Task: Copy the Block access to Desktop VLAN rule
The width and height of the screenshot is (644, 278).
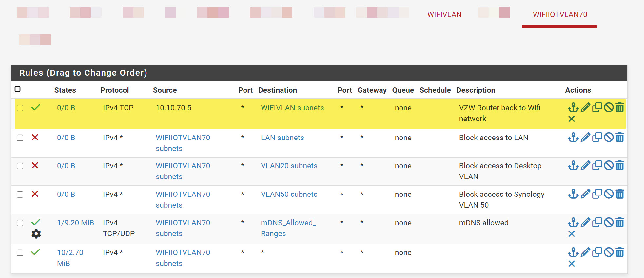Action: (x=597, y=165)
